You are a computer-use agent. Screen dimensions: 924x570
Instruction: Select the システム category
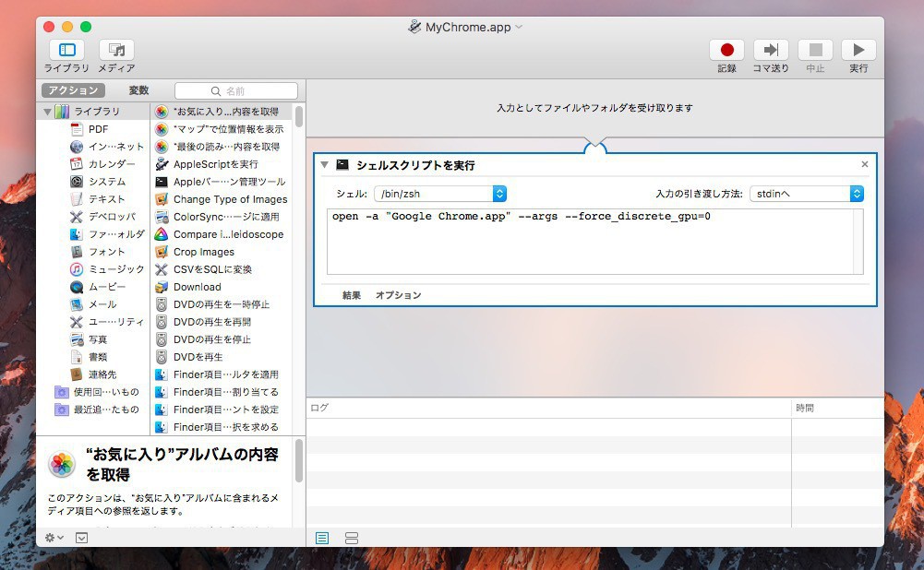click(x=99, y=182)
